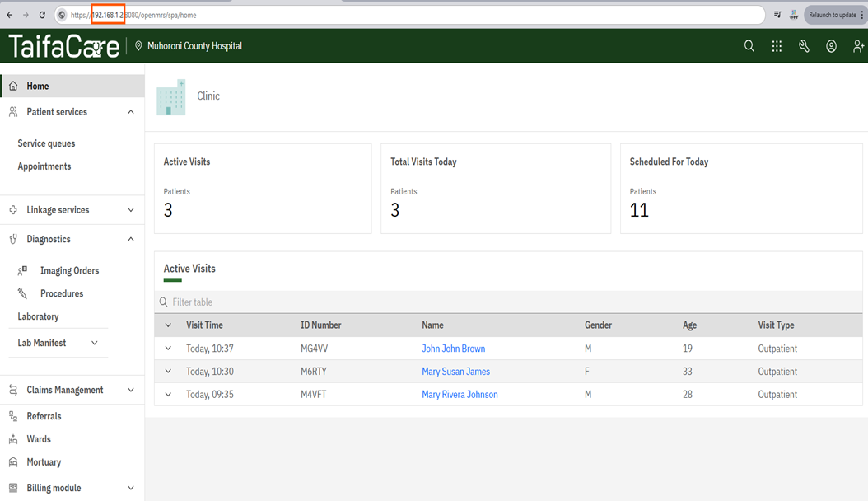
Task: Click the browser forward arrow
Action: [26, 15]
